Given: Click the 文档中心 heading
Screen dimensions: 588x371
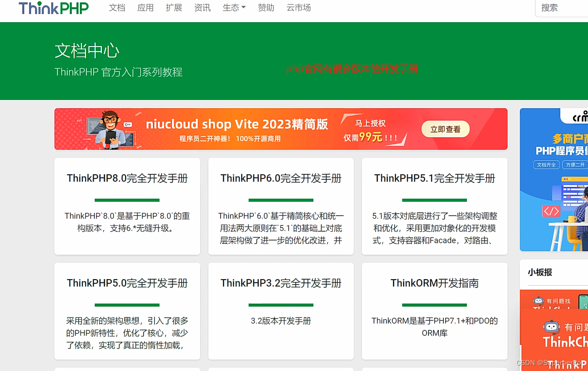Looking at the screenshot, I should tap(87, 51).
